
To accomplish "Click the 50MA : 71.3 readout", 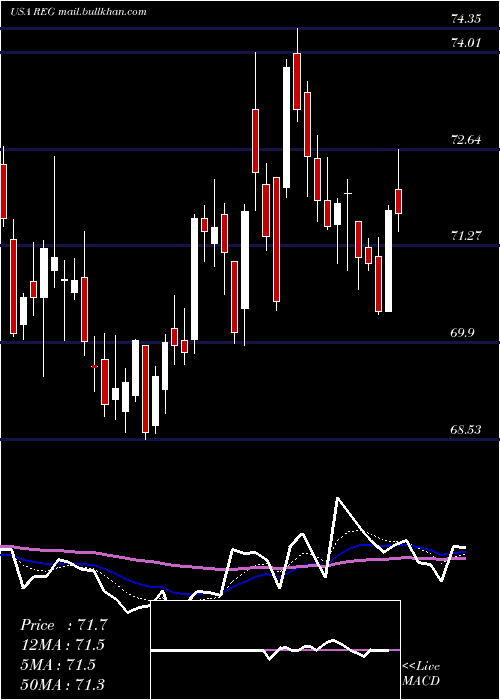I will pos(62,684).
